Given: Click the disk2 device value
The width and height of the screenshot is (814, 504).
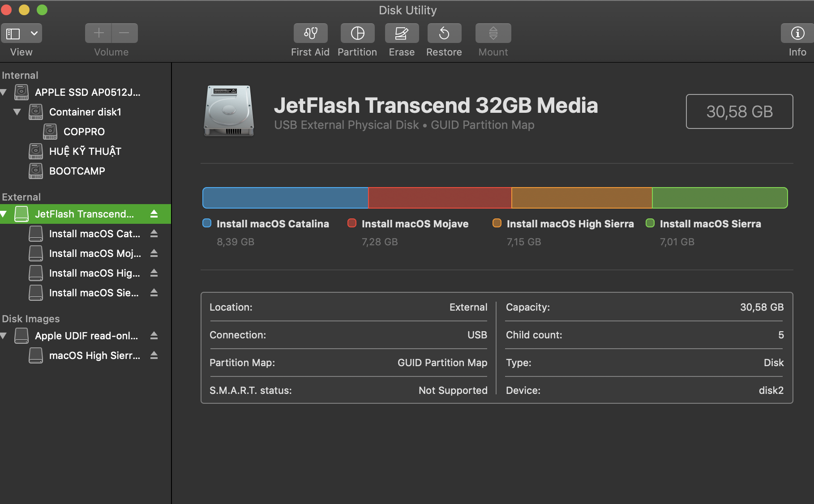Looking at the screenshot, I should pos(771,390).
